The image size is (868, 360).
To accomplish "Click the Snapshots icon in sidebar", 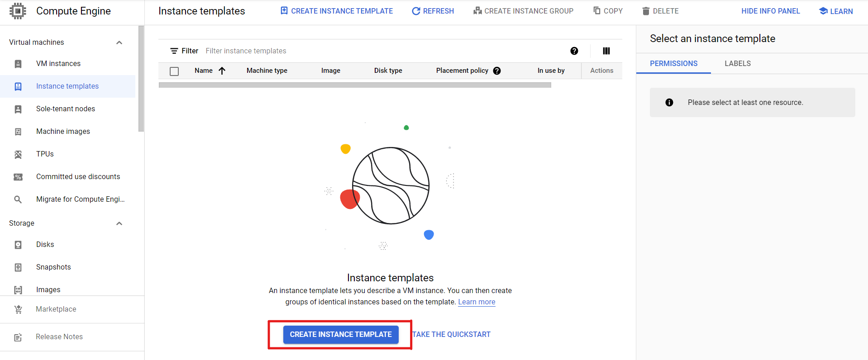I will coord(18,267).
